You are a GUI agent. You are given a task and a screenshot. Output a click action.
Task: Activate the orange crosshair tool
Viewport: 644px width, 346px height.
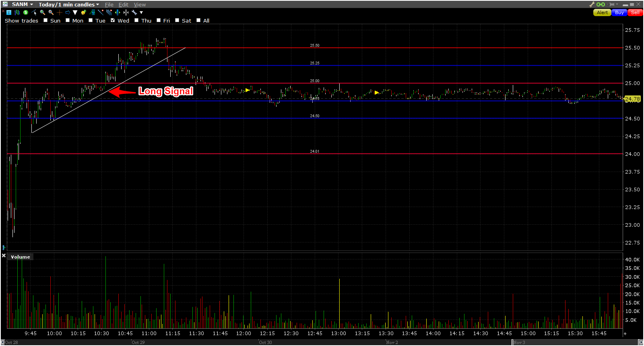coord(59,12)
